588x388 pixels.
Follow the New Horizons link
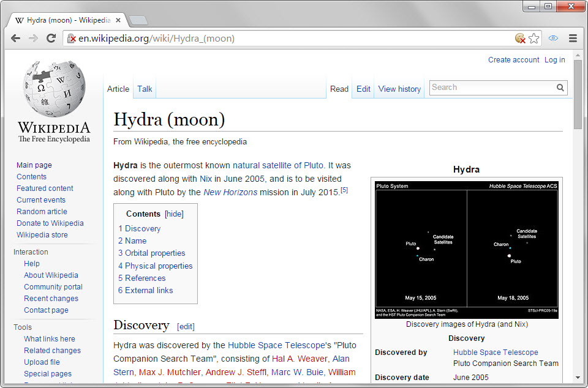tap(230, 193)
